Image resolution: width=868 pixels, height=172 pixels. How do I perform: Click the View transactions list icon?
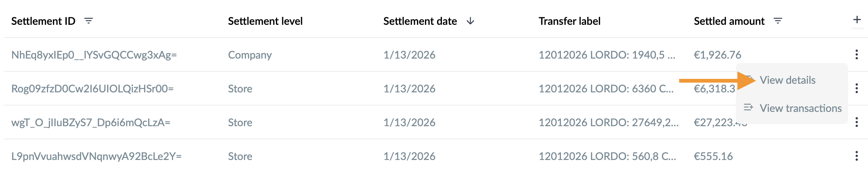tap(748, 107)
